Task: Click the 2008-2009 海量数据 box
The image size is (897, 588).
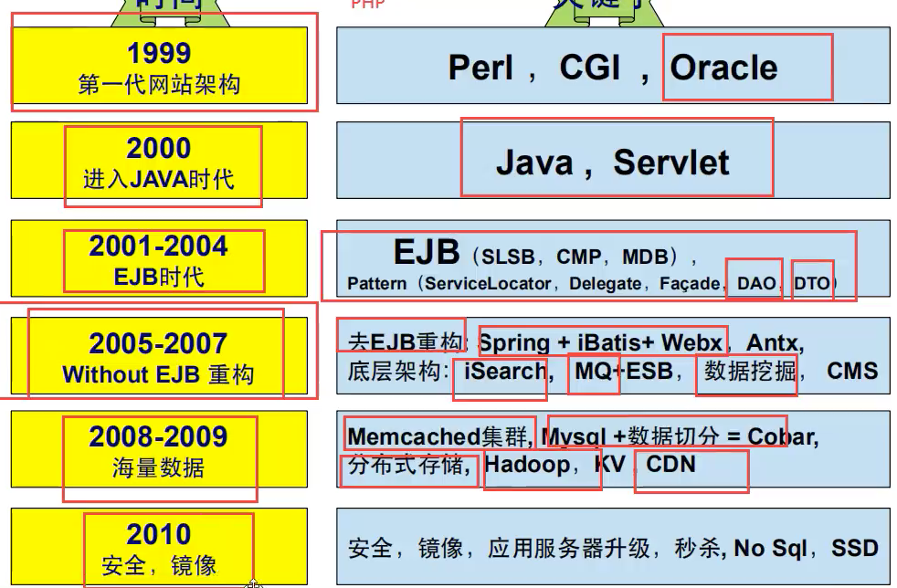Action: click(159, 449)
